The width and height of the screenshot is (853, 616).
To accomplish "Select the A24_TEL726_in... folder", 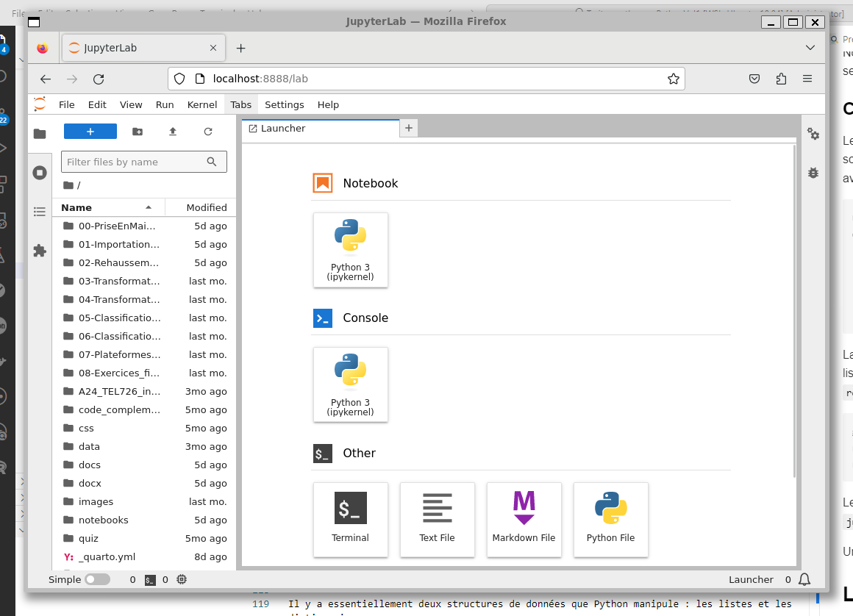I will pos(145,392).
